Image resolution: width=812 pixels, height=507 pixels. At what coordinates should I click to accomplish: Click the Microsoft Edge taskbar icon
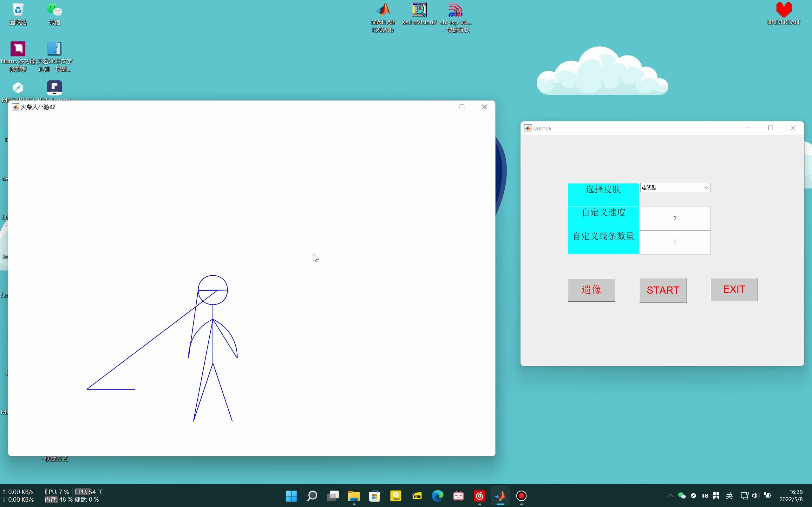[x=437, y=496]
